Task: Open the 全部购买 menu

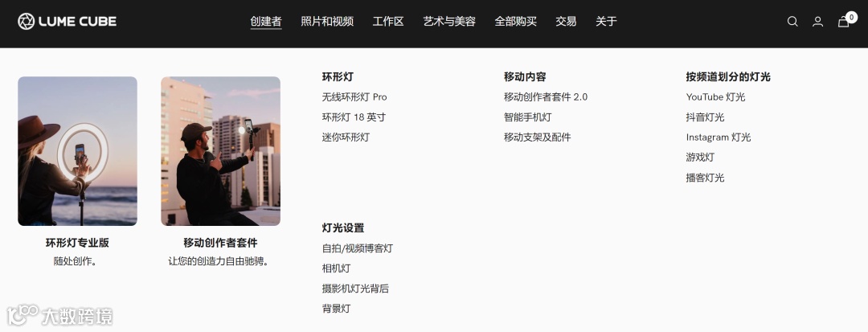Action: pos(515,22)
